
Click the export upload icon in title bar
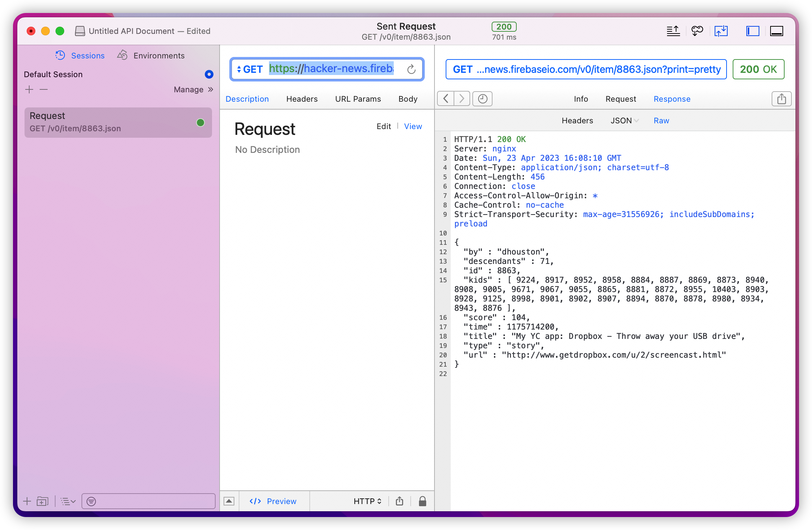[x=673, y=31]
